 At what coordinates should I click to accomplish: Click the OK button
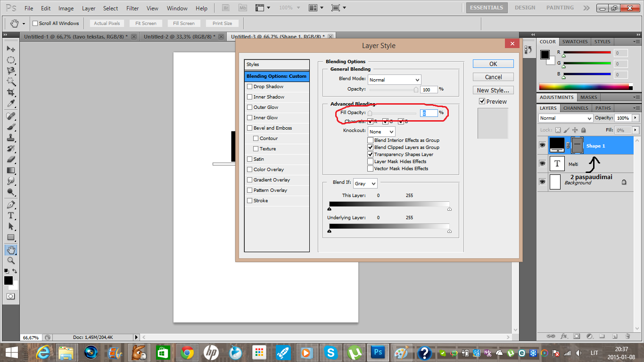pos(493,64)
